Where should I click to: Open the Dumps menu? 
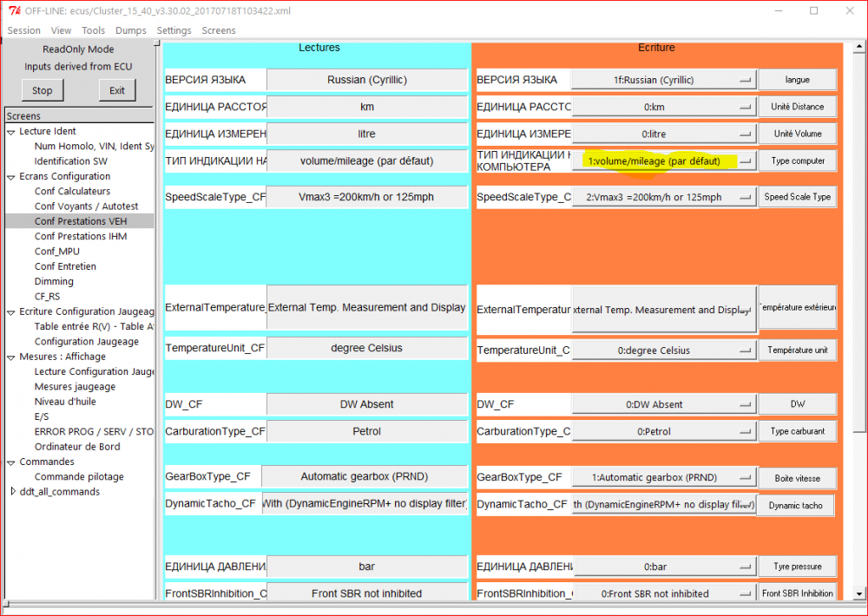point(131,30)
